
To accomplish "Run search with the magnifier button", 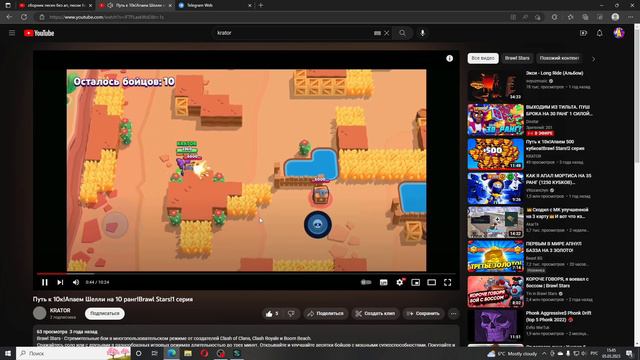I will (x=402, y=33).
